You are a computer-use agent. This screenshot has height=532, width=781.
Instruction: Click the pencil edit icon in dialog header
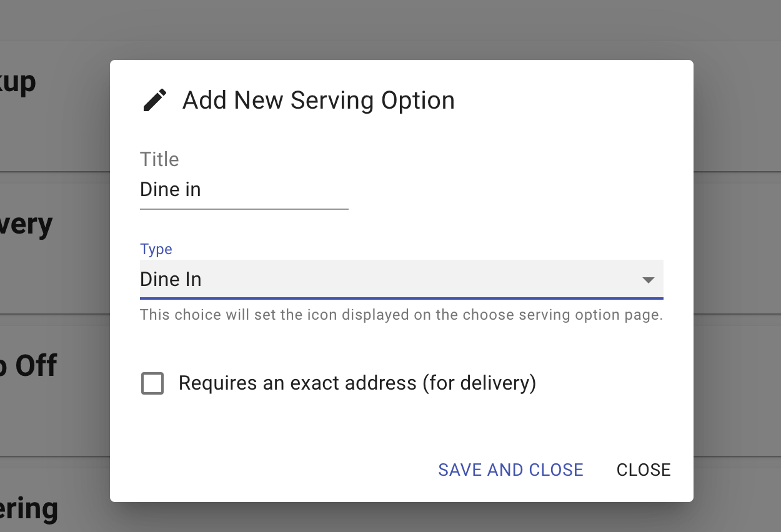(155, 100)
